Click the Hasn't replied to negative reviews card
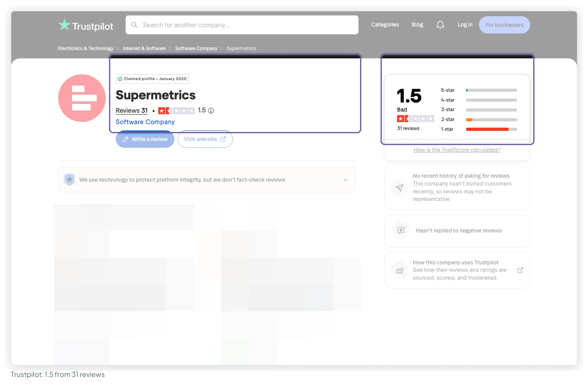 457,231
